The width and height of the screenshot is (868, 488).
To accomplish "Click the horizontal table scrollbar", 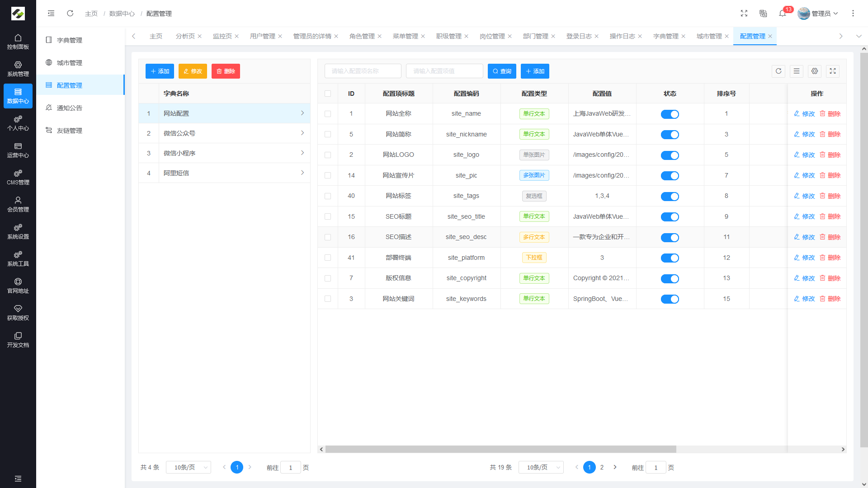I will coord(500,449).
